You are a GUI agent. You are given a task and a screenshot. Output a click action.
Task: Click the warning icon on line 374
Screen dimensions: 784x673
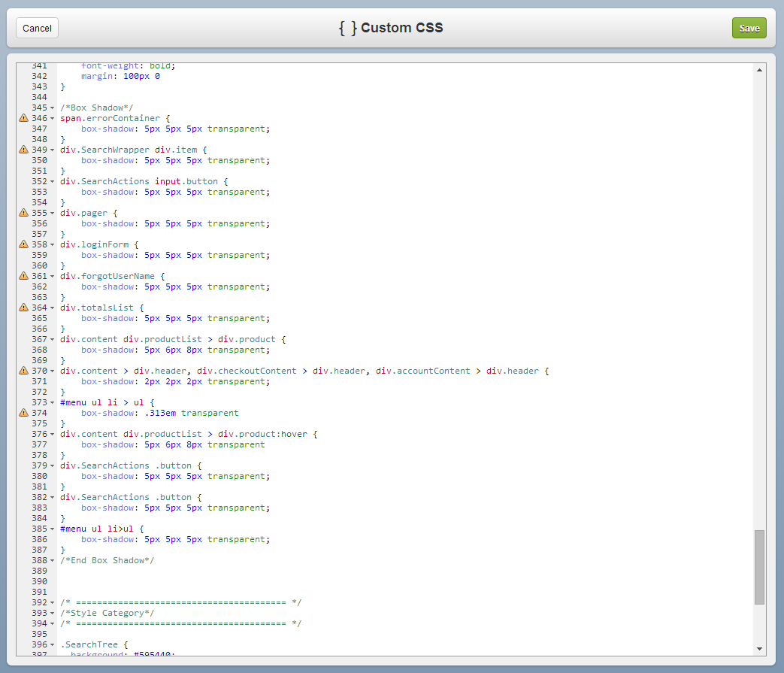tap(23, 413)
